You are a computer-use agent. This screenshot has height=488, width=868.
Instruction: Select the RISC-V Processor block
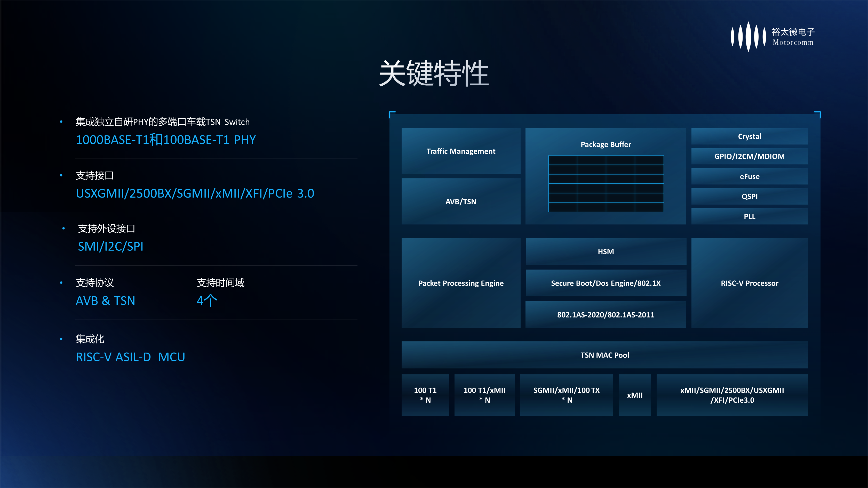(x=749, y=283)
